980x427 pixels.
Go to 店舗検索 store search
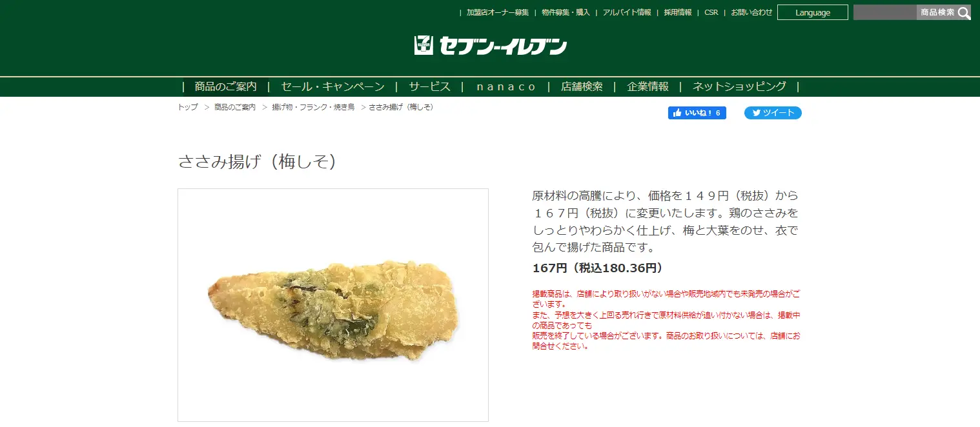[582, 86]
